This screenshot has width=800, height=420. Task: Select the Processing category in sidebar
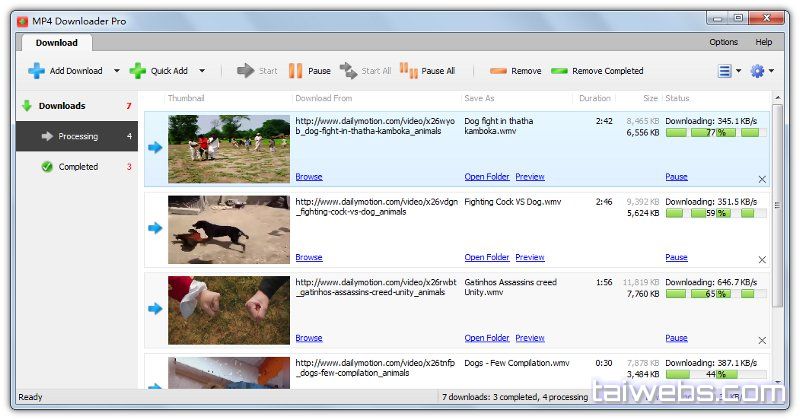coord(77,136)
